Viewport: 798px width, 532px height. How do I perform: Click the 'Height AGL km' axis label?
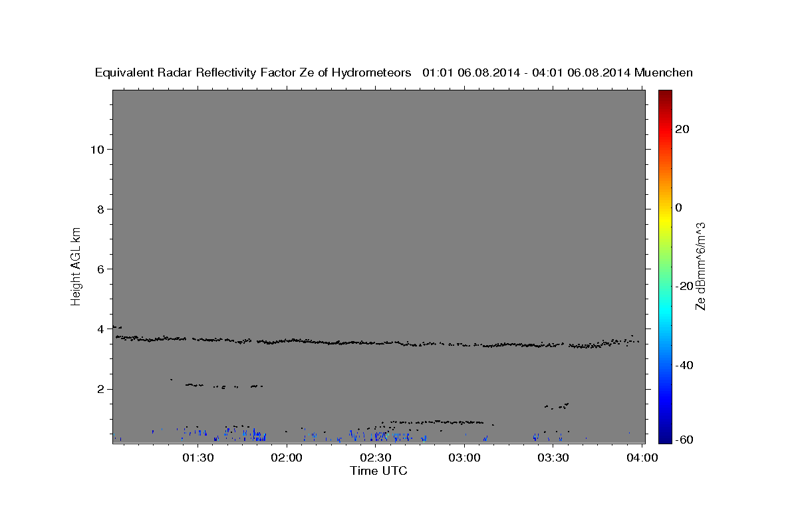click(76, 266)
